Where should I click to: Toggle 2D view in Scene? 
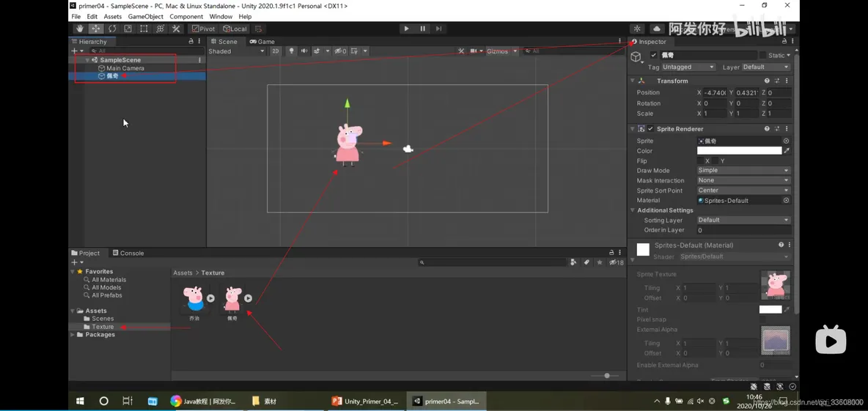pyautogui.click(x=276, y=51)
